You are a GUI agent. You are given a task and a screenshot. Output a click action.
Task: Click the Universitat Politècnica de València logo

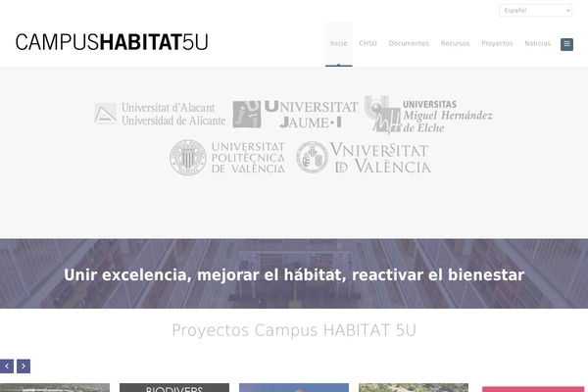click(227, 158)
